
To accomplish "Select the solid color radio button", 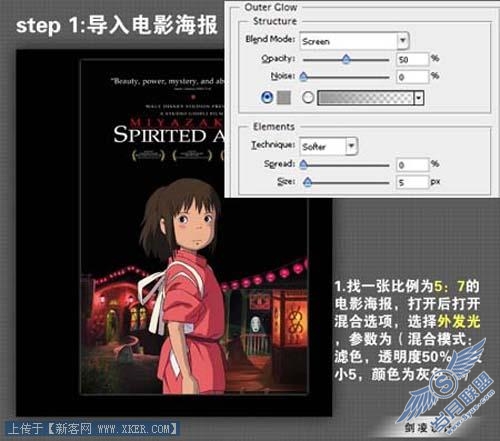I will 267,98.
